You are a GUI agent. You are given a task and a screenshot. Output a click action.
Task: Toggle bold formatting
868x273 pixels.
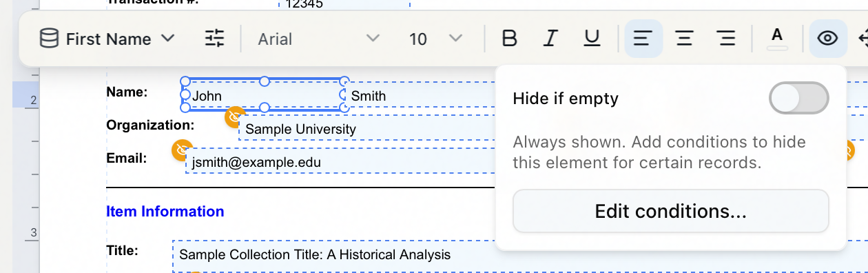509,39
